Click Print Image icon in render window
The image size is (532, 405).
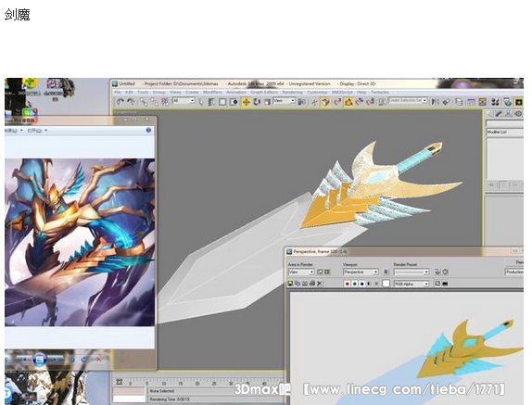click(x=312, y=284)
